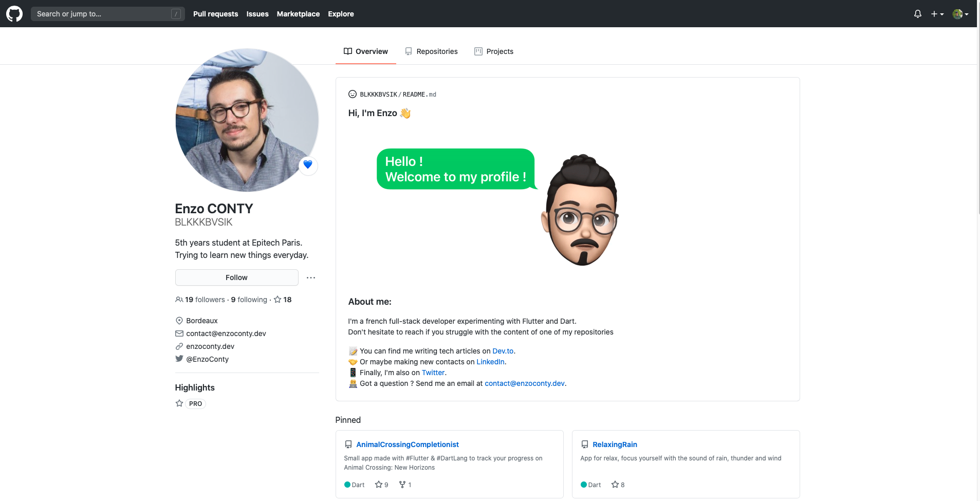Click the Twitter bird icon
The height and width of the screenshot is (501, 980).
click(x=179, y=359)
